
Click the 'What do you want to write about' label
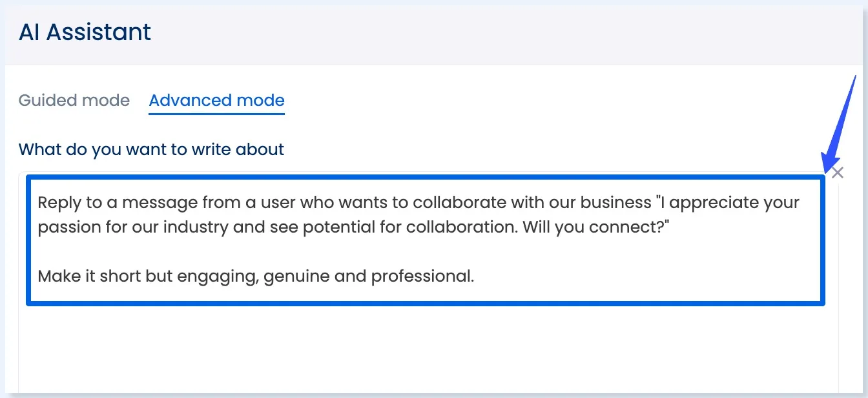pos(151,149)
